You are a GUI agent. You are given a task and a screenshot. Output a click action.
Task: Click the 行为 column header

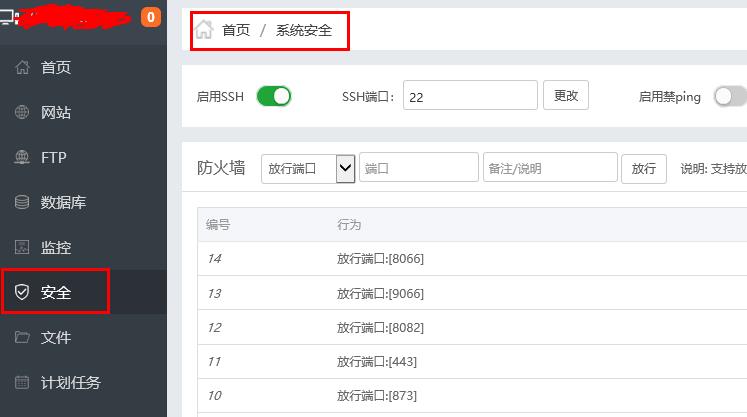tap(349, 224)
